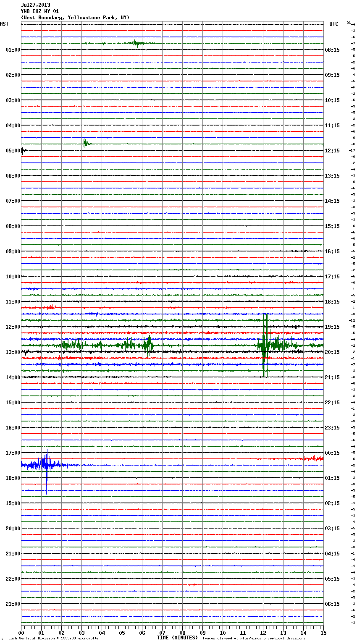
Task: Select the 17:00 MST time label
Action: (x=13, y=453)
